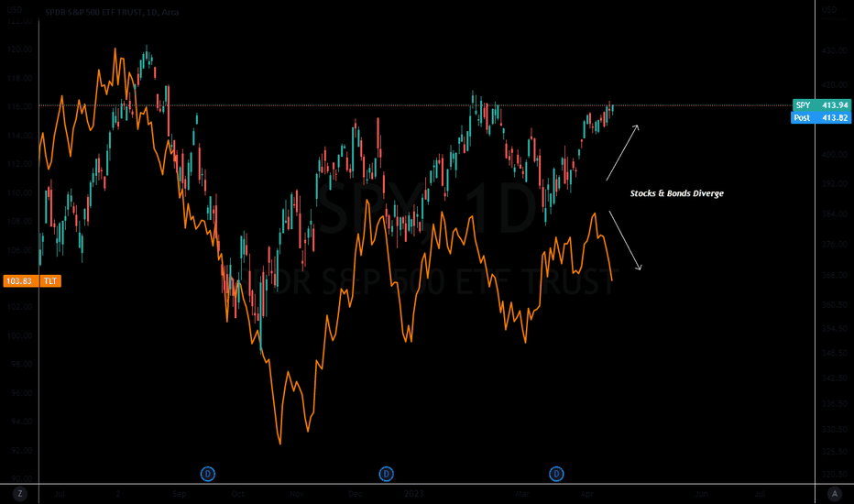
Task: Open the dividend marker near Sep
Action: (207, 474)
